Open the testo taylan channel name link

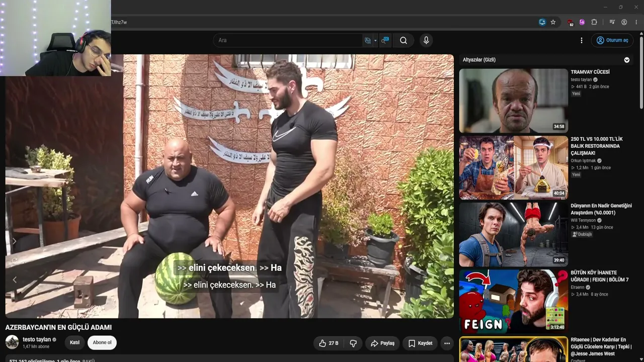(37, 339)
